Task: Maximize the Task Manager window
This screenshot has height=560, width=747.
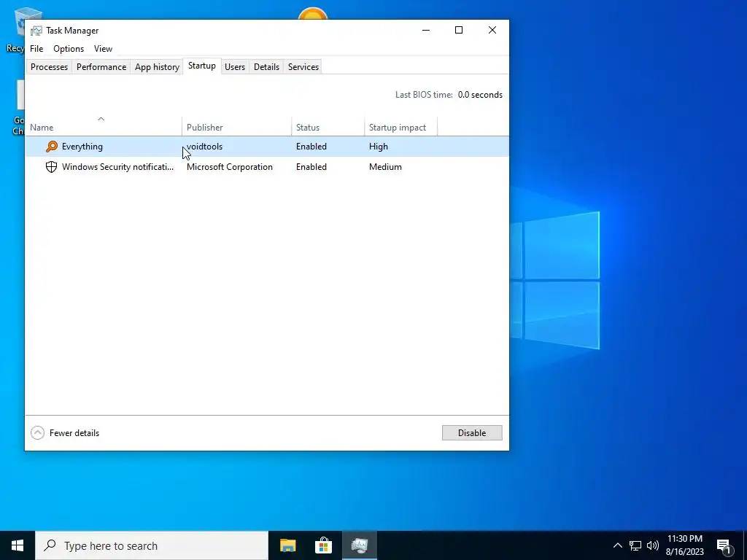Action: (459, 30)
